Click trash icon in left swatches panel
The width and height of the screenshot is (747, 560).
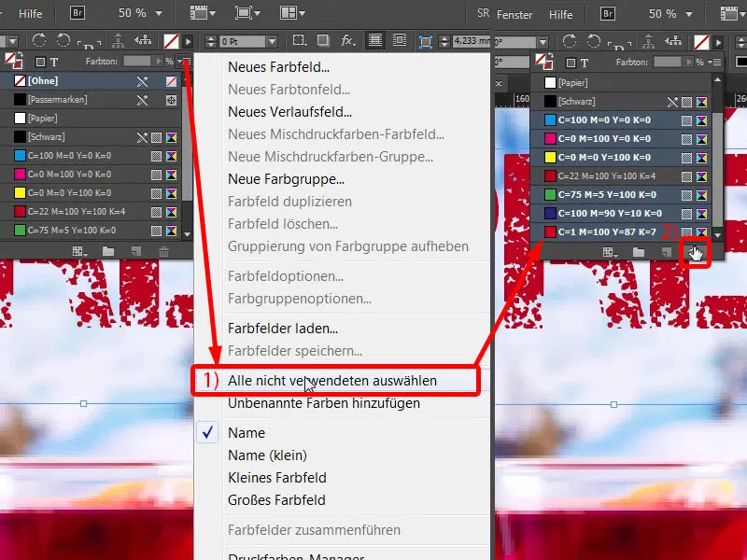pyautogui.click(x=164, y=251)
